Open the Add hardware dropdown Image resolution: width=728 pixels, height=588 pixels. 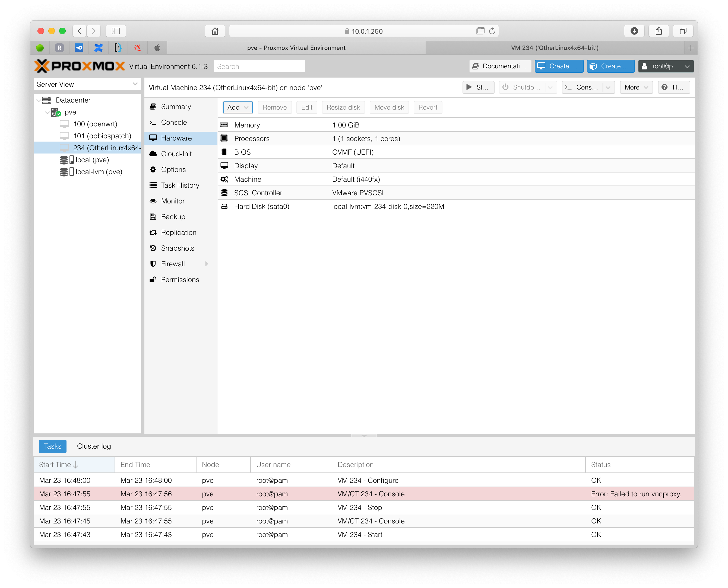tap(238, 107)
